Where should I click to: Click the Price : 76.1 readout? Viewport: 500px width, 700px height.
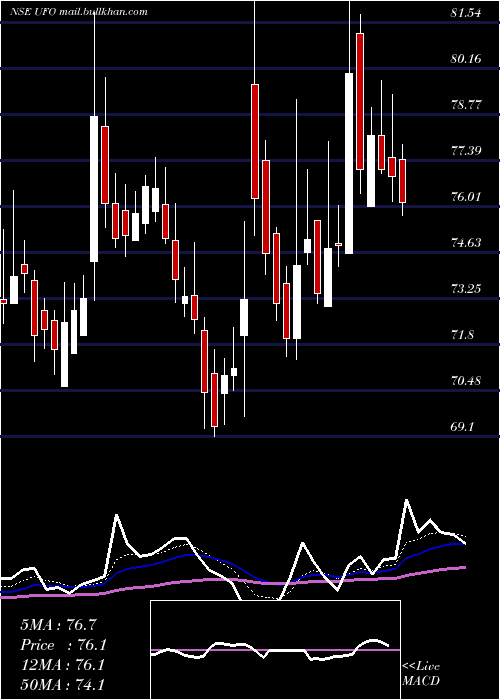pos(63,645)
